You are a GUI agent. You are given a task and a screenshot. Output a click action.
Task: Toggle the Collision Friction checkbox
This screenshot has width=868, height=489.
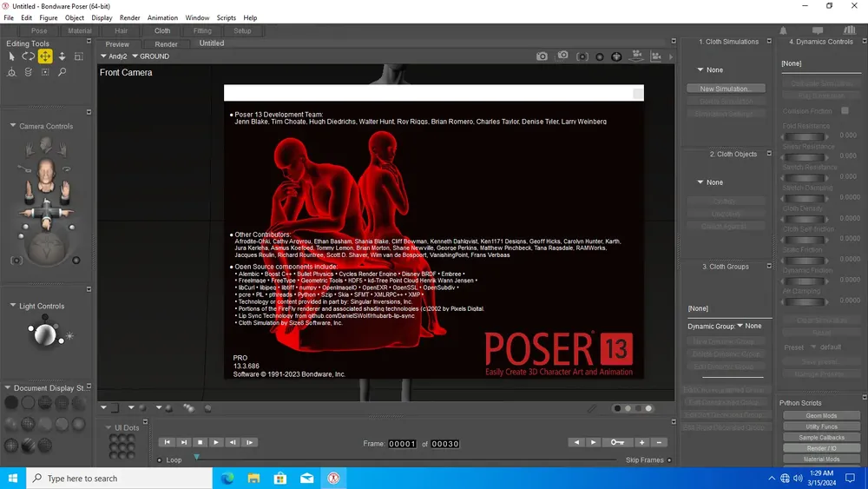(x=845, y=111)
